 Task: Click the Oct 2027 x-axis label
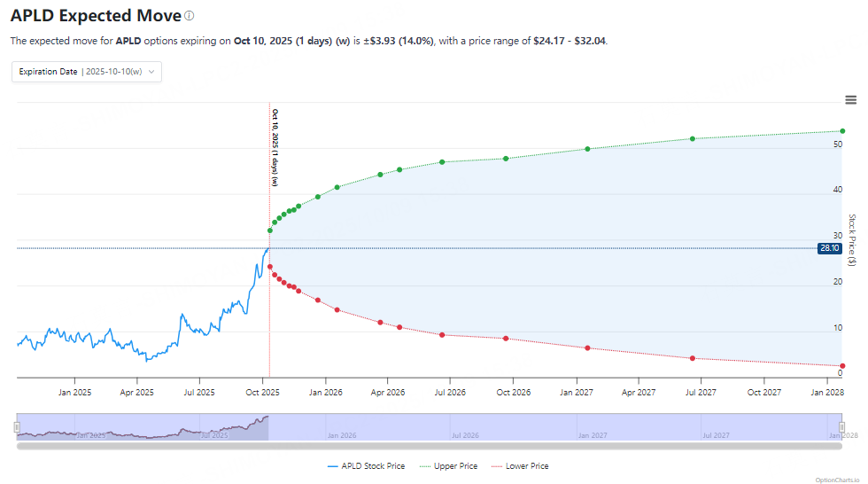763,393
